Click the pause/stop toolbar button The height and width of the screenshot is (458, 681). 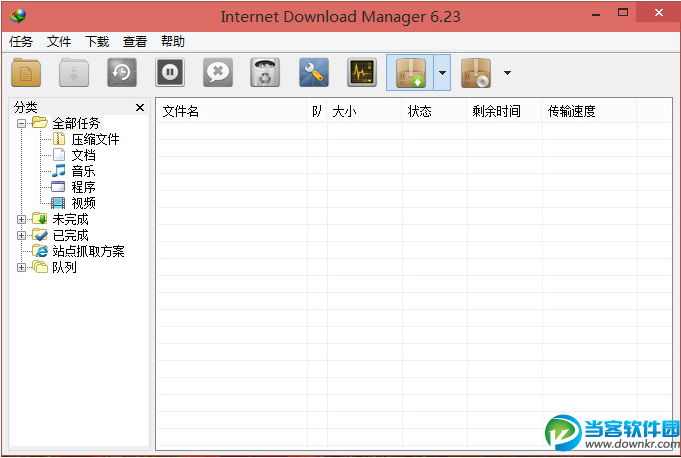coord(170,72)
